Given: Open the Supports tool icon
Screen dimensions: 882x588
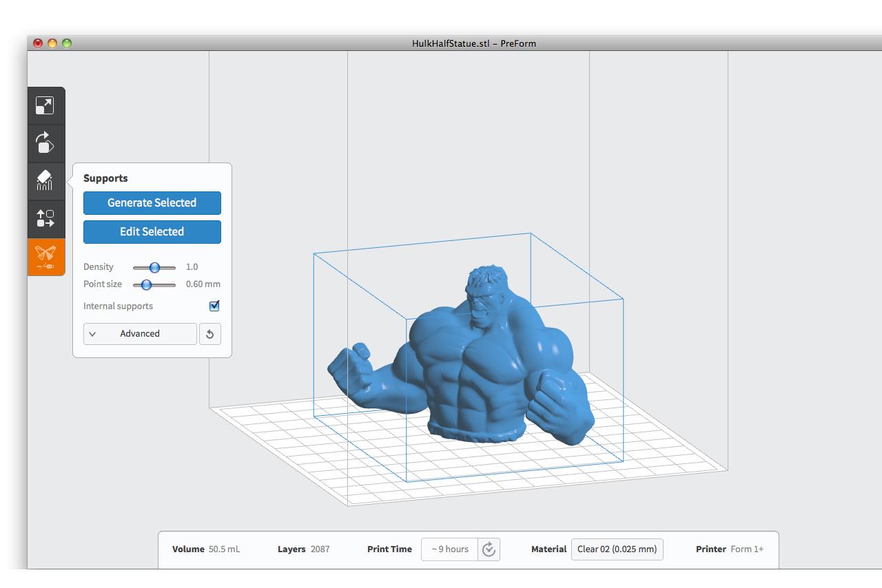Looking at the screenshot, I should coord(45,181).
